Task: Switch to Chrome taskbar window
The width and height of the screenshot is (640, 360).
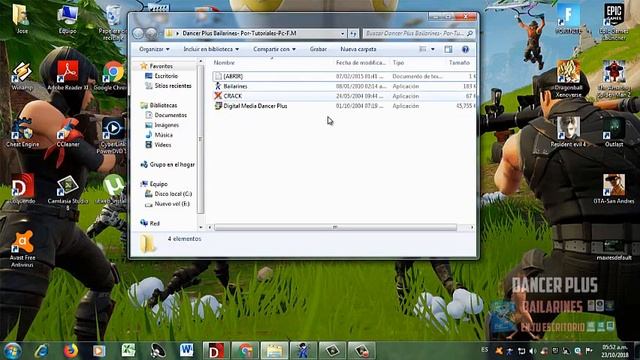Action: coord(245,351)
